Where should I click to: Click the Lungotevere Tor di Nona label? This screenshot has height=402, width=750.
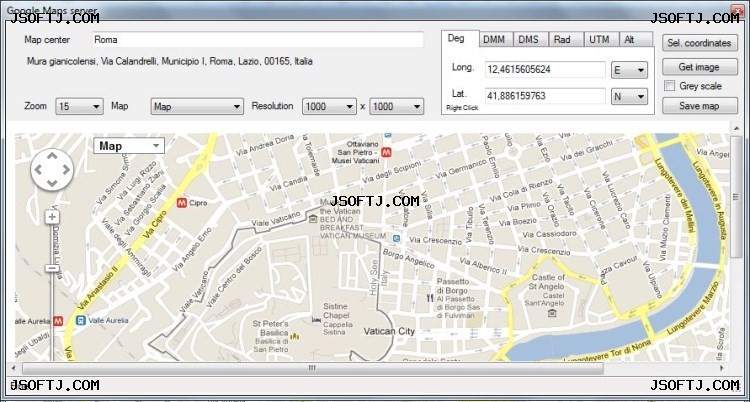point(607,352)
